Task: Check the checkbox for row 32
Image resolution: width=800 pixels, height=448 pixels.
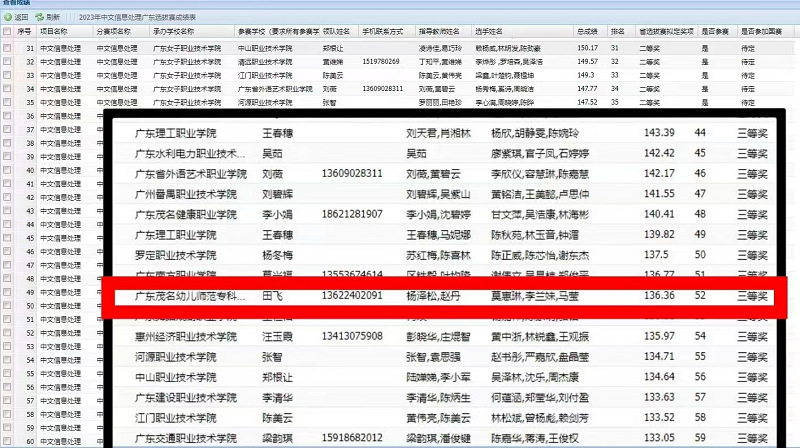Action: (x=7, y=62)
